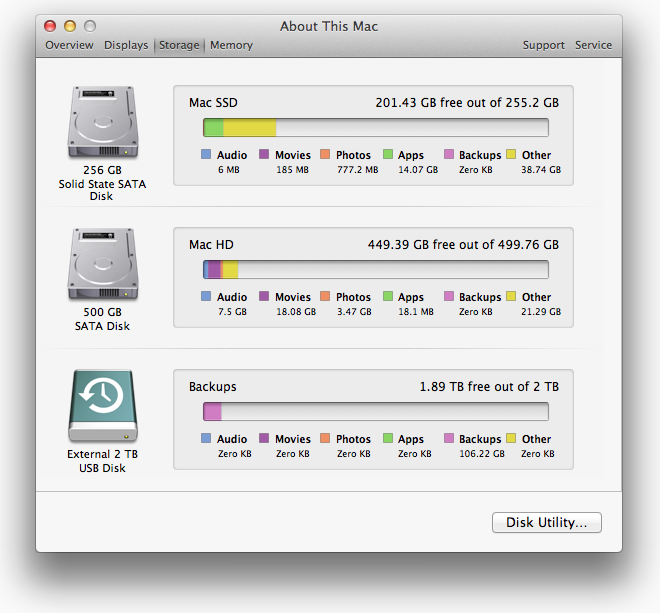This screenshot has width=660, height=613.
Task: Click the 'External 2 TB USB Disk' label
Action: pyautogui.click(x=102, y=461)
